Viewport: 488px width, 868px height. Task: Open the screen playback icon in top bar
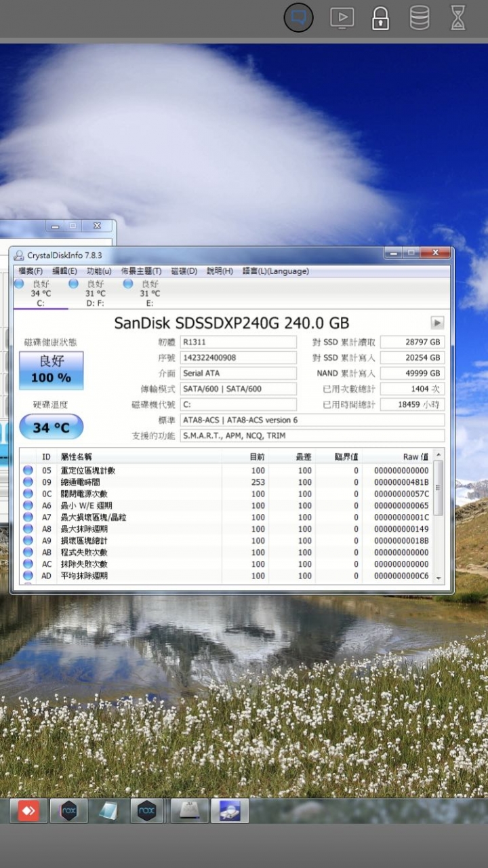tap(342, 18)
